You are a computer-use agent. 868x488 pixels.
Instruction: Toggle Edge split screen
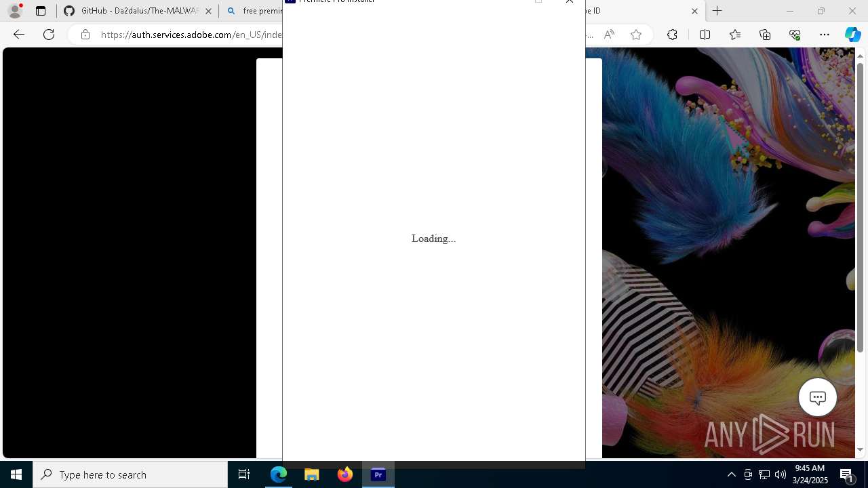pyautogui.click(x=705, y=35)
